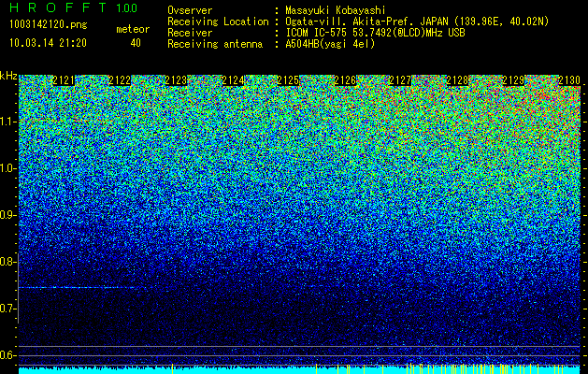Click the date stamp 10.03.14 21:20
Screen dimensions: 588x374
(x=48, y=43)
